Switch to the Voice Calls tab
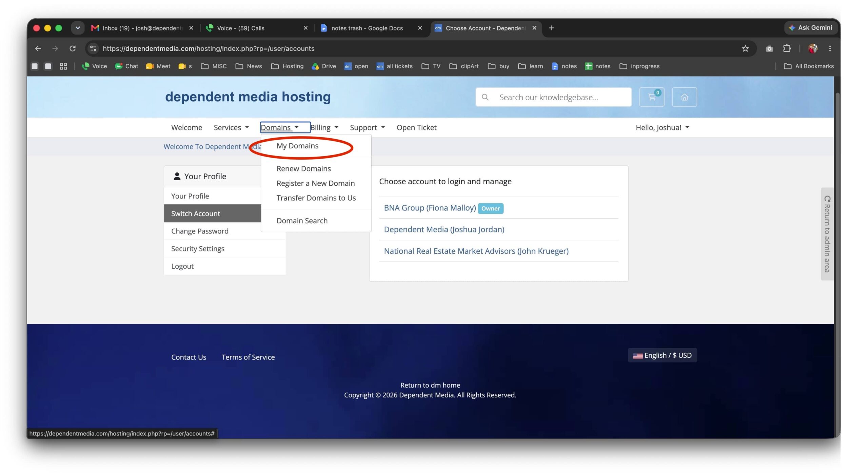This screenshot has width=868, height=474. tap(257, 28)
